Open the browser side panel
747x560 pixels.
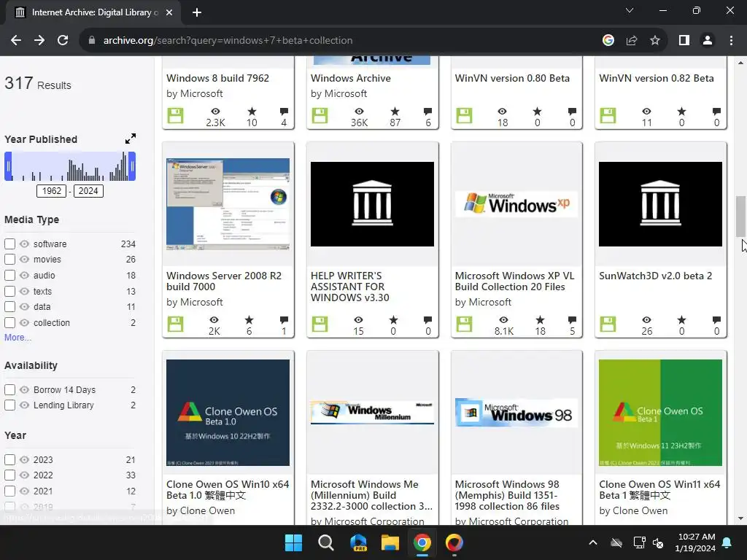coord(684,41)
